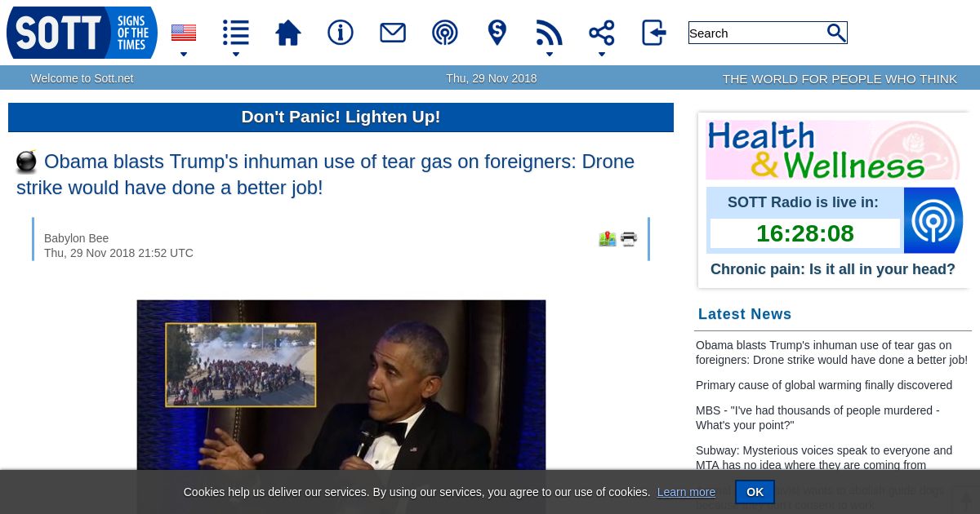Click the Welcome to Sott.net text
Screen dimensions: 980x514
pos(82,78)
